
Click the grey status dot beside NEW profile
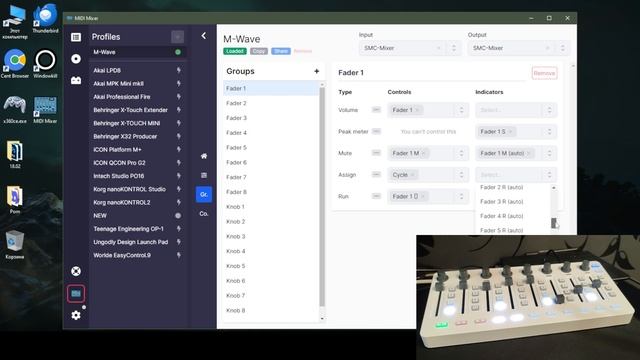tap(178, 216)
